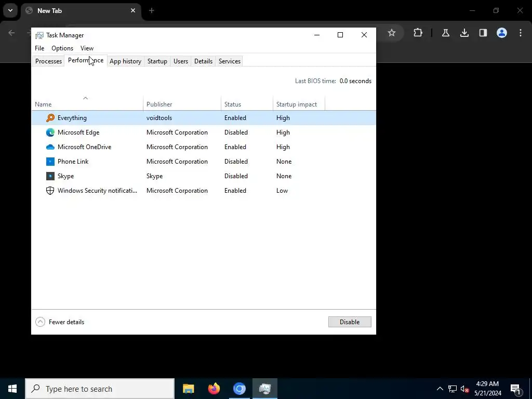Open Chrome Labs flask icon
Viewport: 532px width, 399px height.
pyautogui.click(x=445, y=33)
